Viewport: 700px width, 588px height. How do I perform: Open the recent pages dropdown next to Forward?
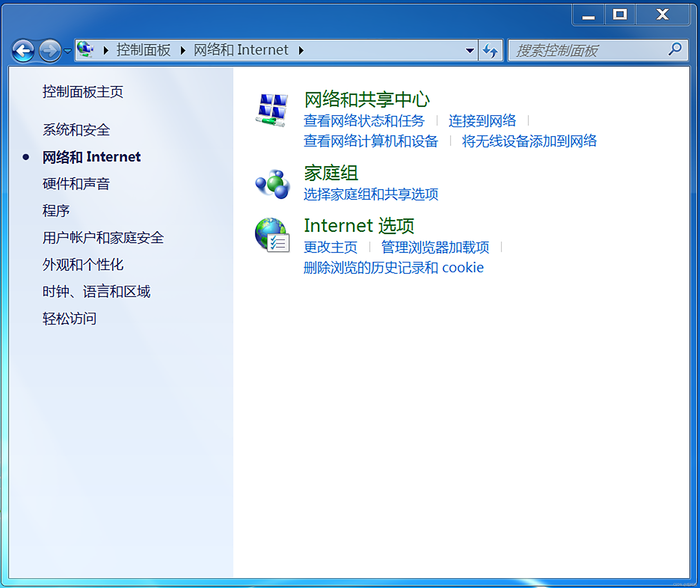[x=68, y=51]
